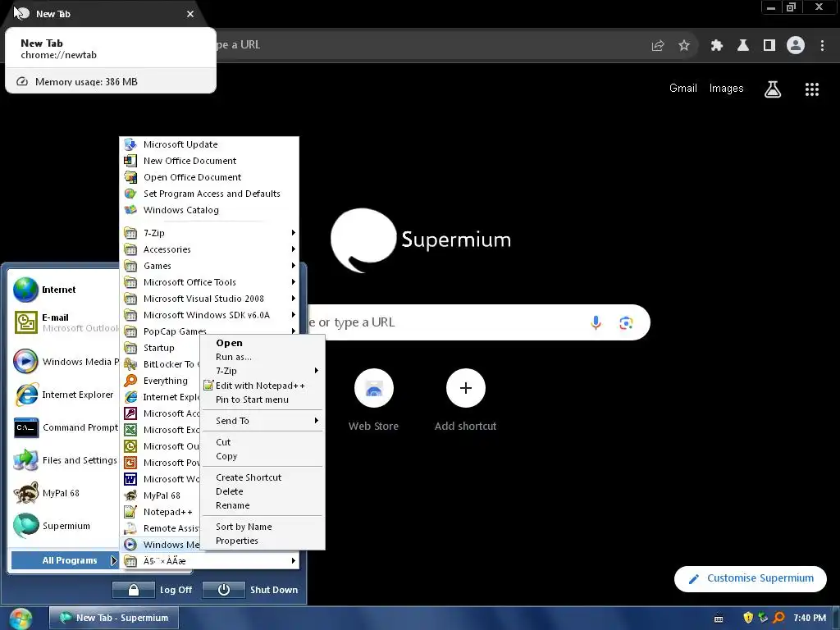
Task: Start voice search with the microphone icon
Action: 596,322
